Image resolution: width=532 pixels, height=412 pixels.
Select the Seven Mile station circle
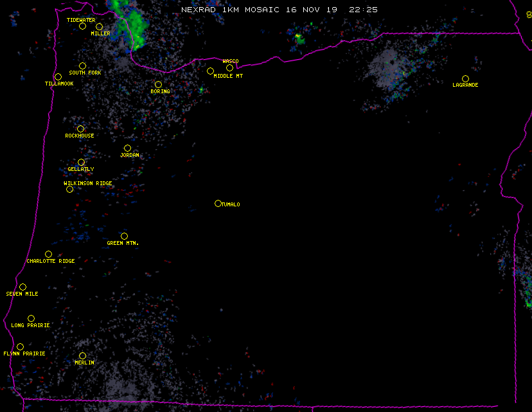click(22, 287)
